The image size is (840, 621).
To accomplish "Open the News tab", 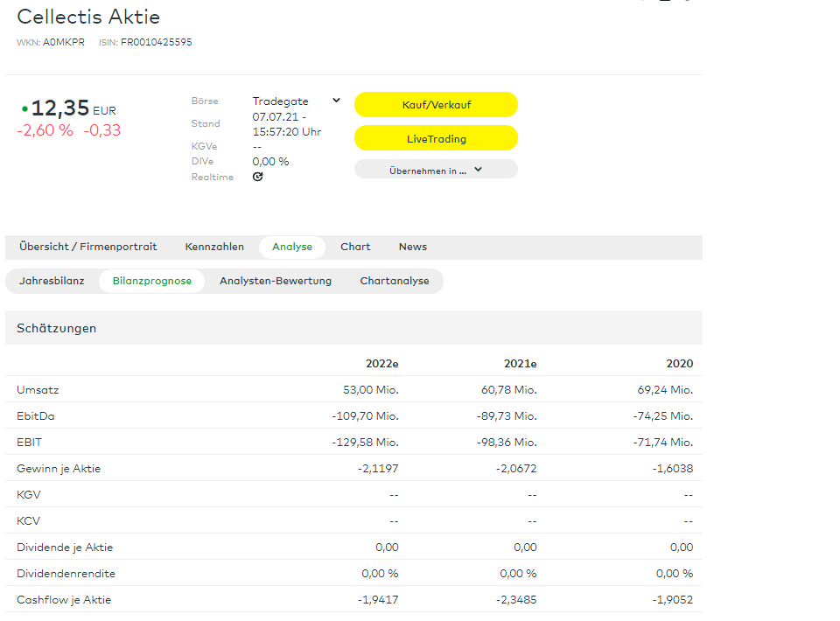I will pyautogui.click(x=413, y=248).
